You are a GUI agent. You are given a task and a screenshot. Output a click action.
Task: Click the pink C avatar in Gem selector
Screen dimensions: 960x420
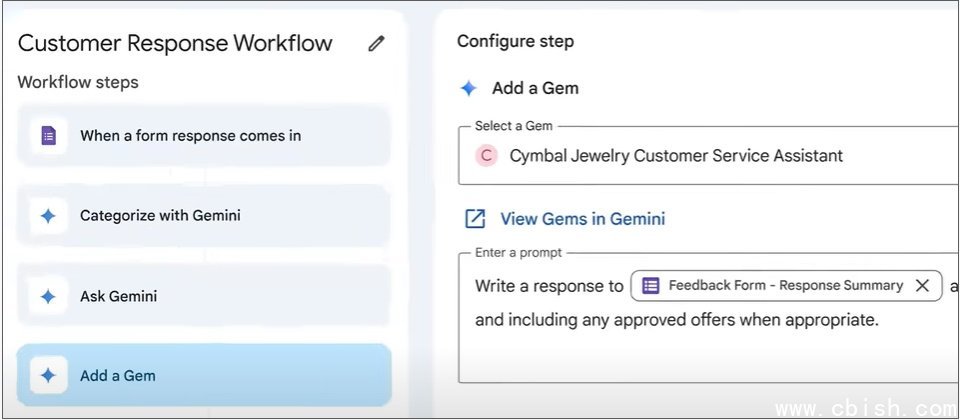[x=486, y=155]
